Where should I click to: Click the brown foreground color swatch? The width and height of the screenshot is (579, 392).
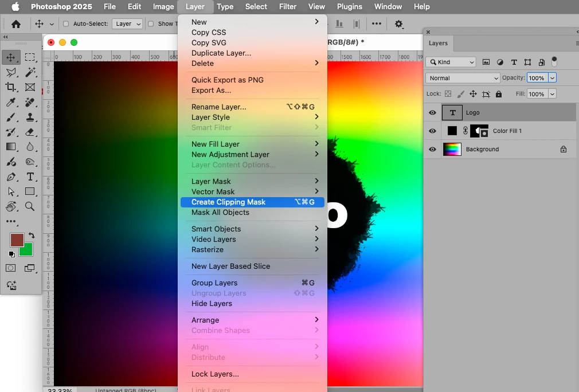coord(17,240)
